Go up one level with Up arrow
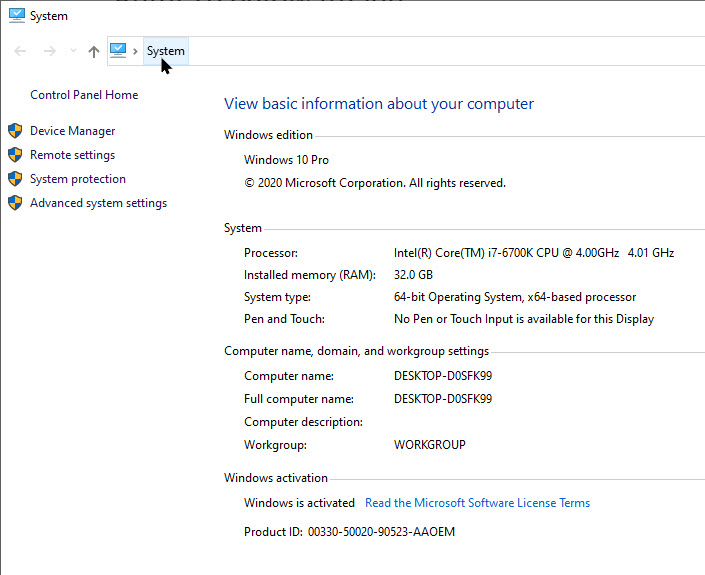 (94, 51)
